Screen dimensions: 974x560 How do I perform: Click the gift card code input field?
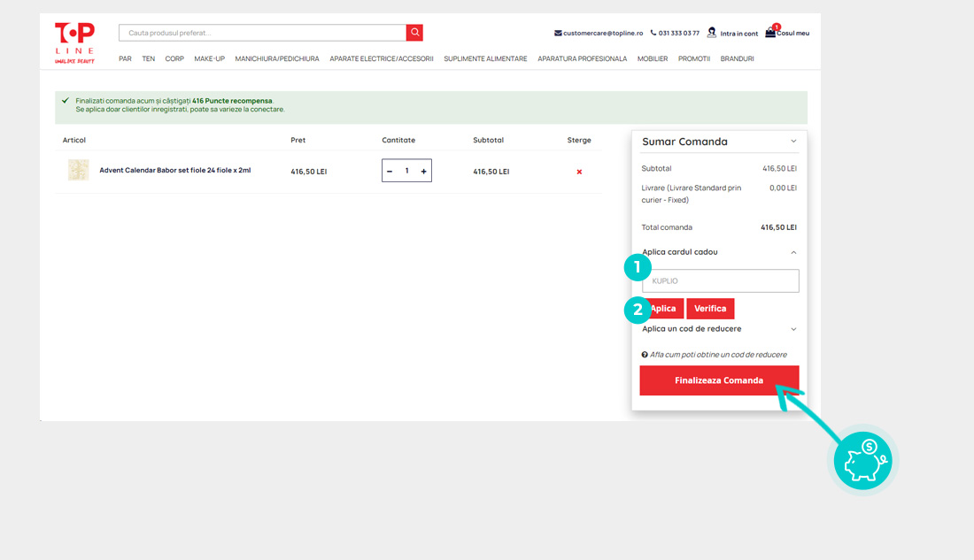720,281
